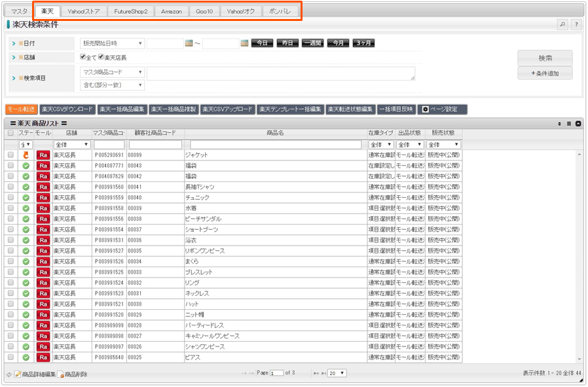Click the magnifier search icon at top right

pos(562,25)
